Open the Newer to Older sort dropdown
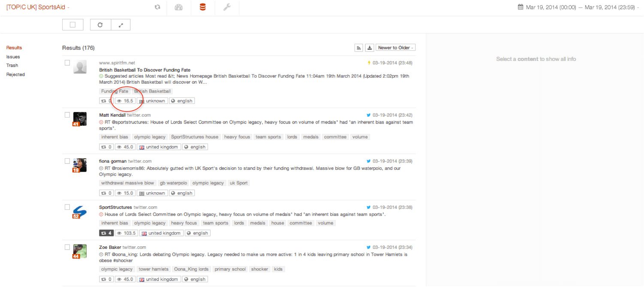Screen dimensions: 644x287 pyautogui.click(x=396, y=48)
